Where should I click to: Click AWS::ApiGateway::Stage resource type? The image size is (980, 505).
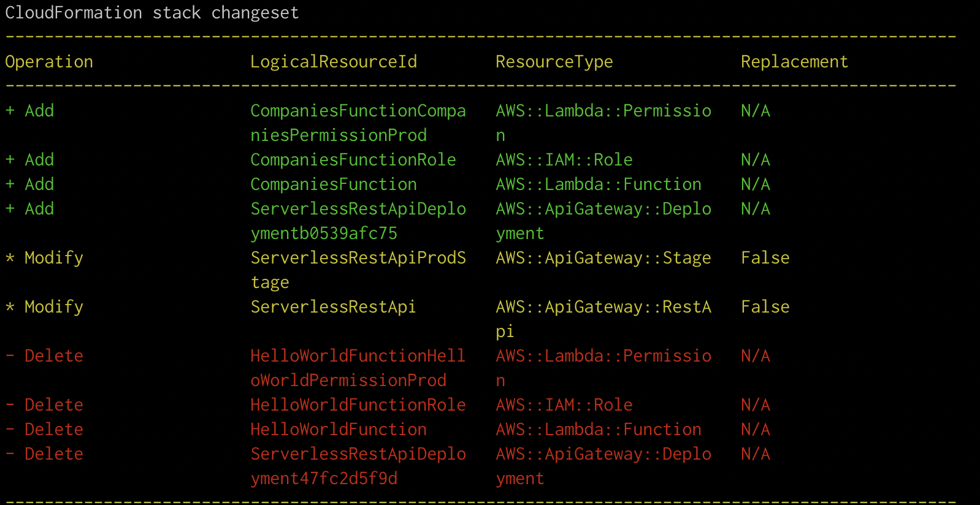[603, 258]
